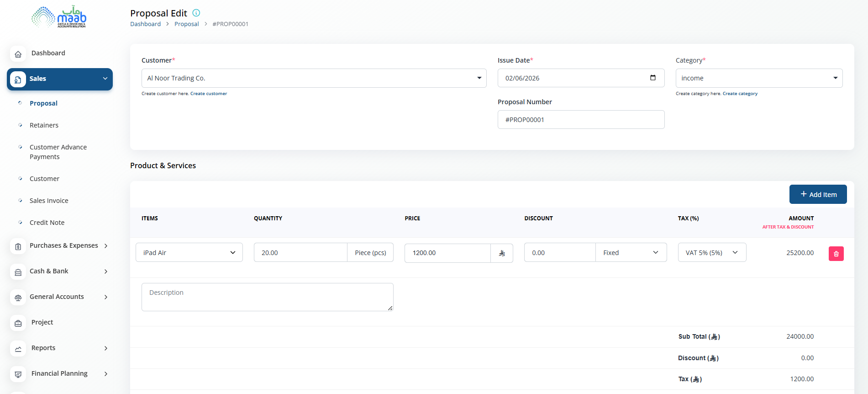Screen dimensions: 868x394
Task: Open Proposal in the sidebar
Action: pyautogui.click(x=43, y=103)
